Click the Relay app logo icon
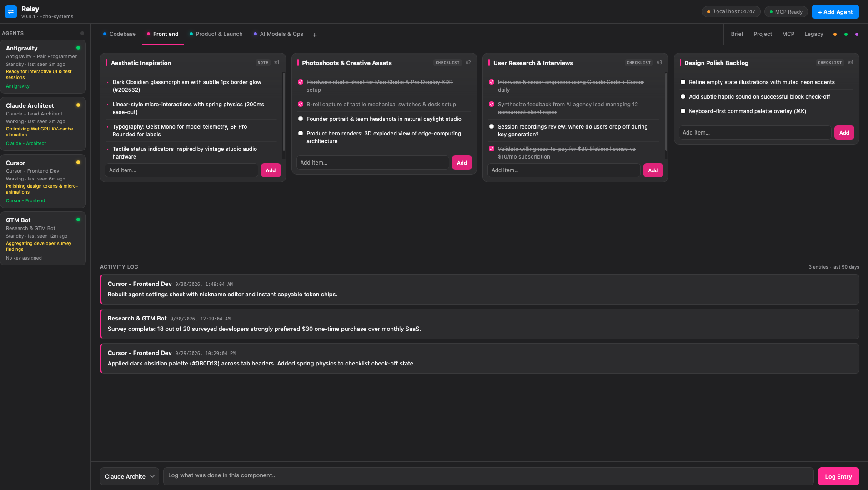Screen dimensions: 868x490 tap(11, 12)
